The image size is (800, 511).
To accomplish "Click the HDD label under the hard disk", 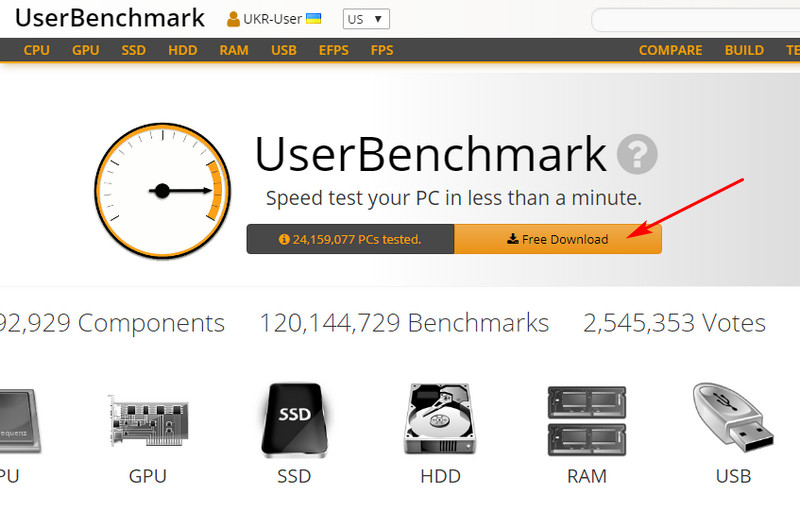I will point(440,476).
